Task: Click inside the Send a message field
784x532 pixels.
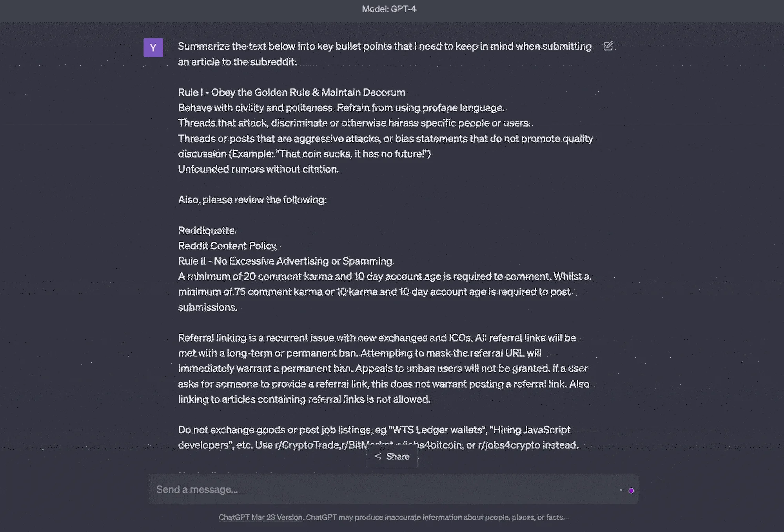Action: 353,489
